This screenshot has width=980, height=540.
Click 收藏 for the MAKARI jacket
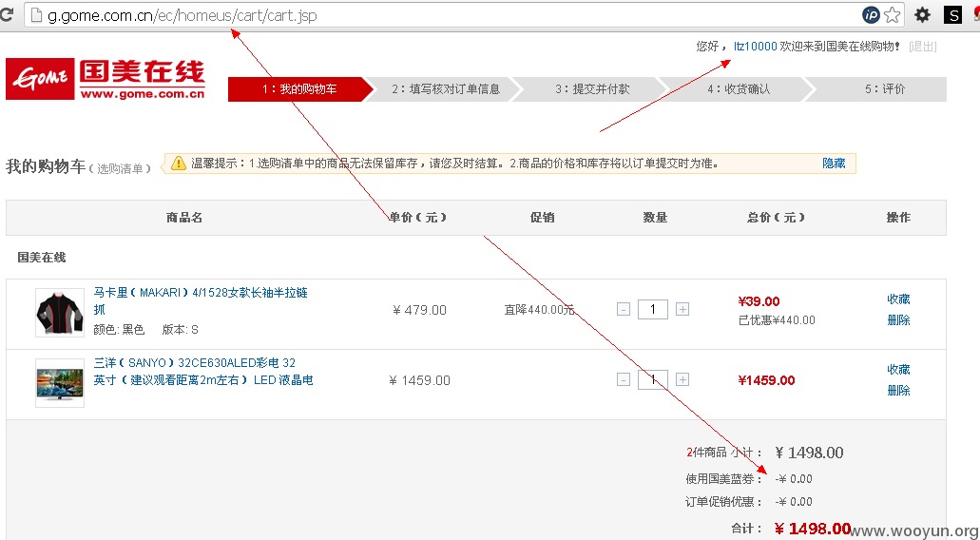click(898, 299)
